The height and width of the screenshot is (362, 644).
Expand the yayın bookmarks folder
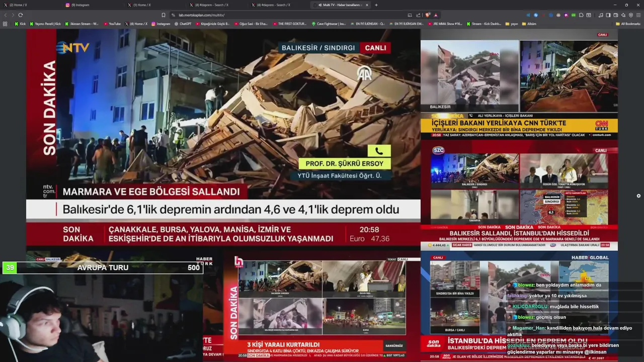(512, 24)
